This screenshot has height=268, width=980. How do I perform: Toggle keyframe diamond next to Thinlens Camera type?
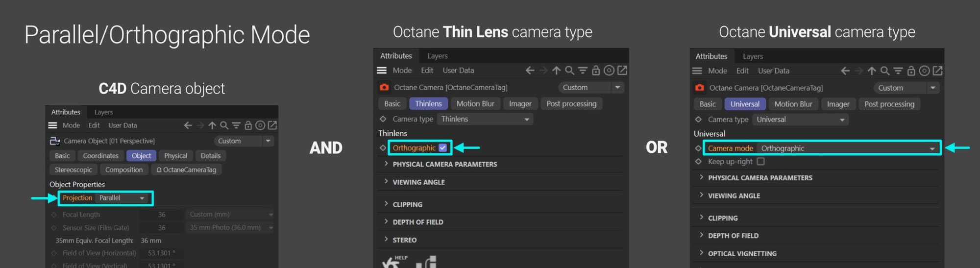click(383, 119)
